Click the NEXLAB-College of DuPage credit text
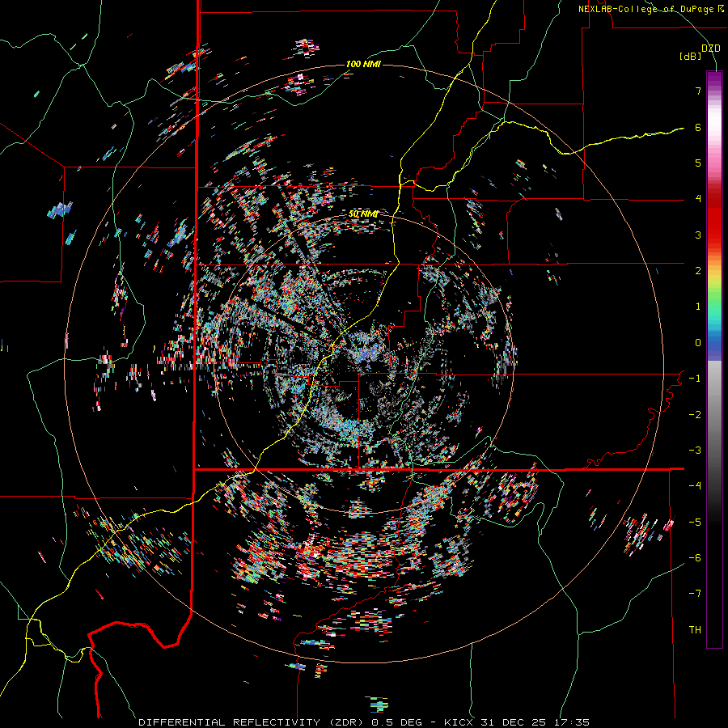Screen dimensions: 728x728 [x=651, y=9]
